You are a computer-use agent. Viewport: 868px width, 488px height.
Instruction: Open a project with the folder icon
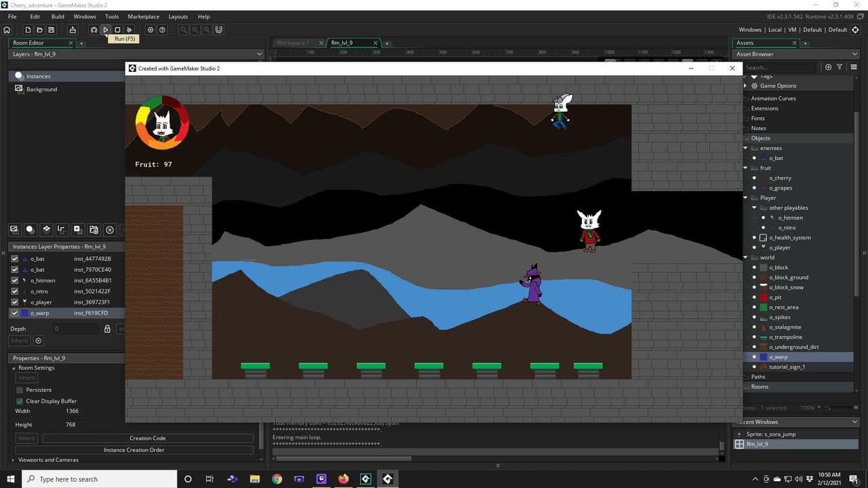tap(39, 30)
